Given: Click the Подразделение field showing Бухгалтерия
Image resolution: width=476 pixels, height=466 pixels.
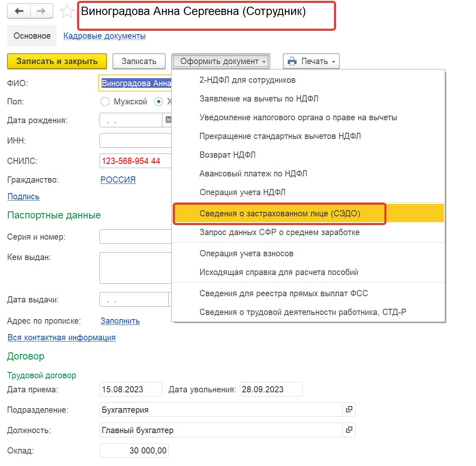Looking at the screenshot, I should tap(221, 409).
